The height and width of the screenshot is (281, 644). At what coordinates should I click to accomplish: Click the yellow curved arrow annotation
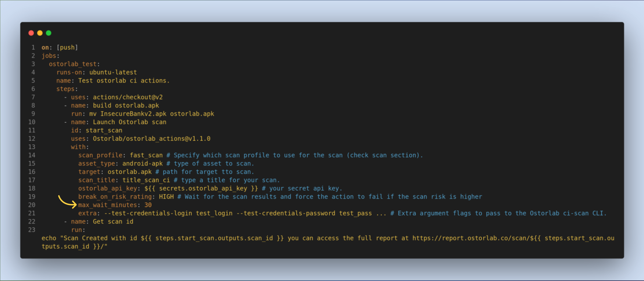click(x=67, y=202)
